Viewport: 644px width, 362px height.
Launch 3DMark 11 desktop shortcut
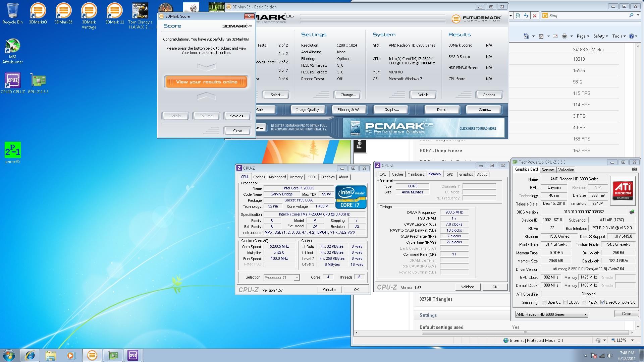coord(114,13)
